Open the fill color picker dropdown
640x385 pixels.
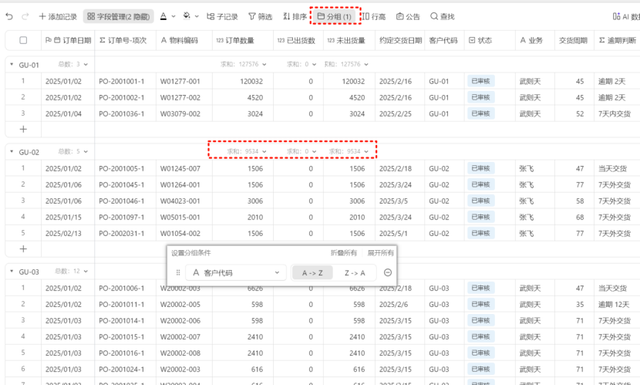[197, 16]
